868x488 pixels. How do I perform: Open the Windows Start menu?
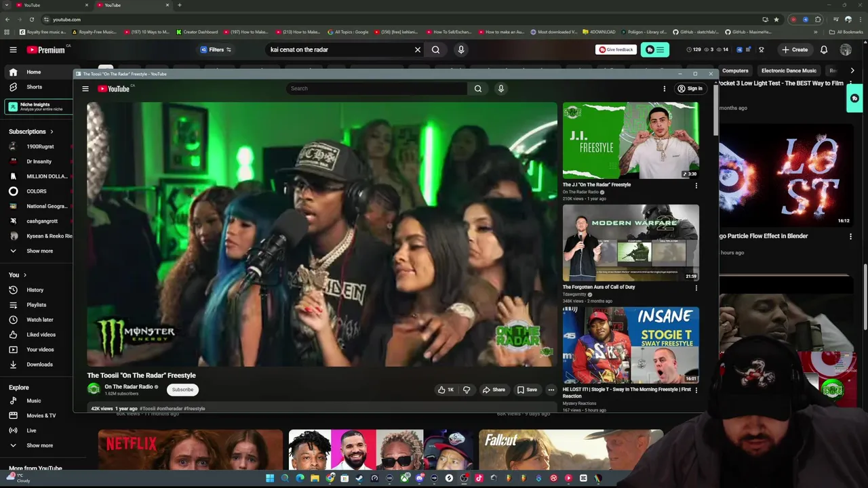[270, 479]
